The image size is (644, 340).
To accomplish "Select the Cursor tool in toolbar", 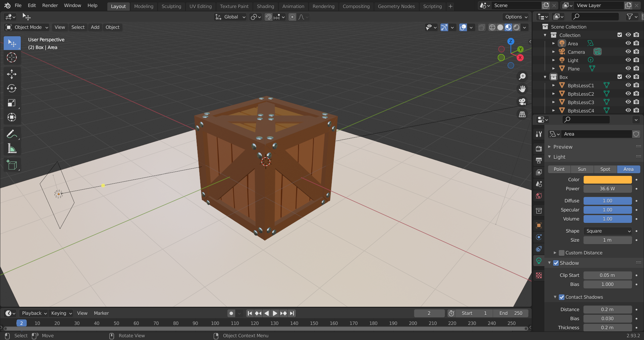I will click(12, 58).
